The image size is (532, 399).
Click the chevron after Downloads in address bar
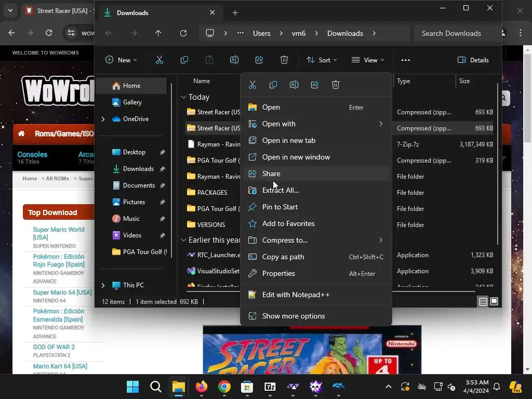[x=374, y=33]
